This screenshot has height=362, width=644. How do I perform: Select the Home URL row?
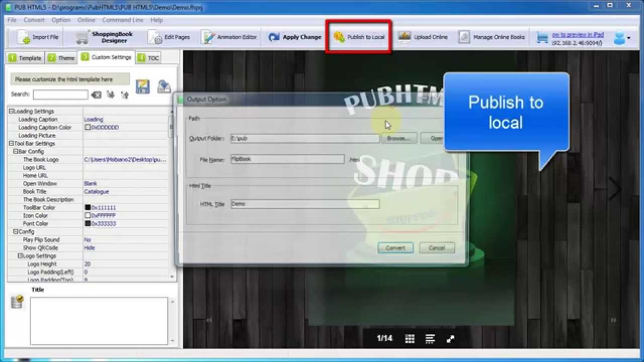[88, 175]
